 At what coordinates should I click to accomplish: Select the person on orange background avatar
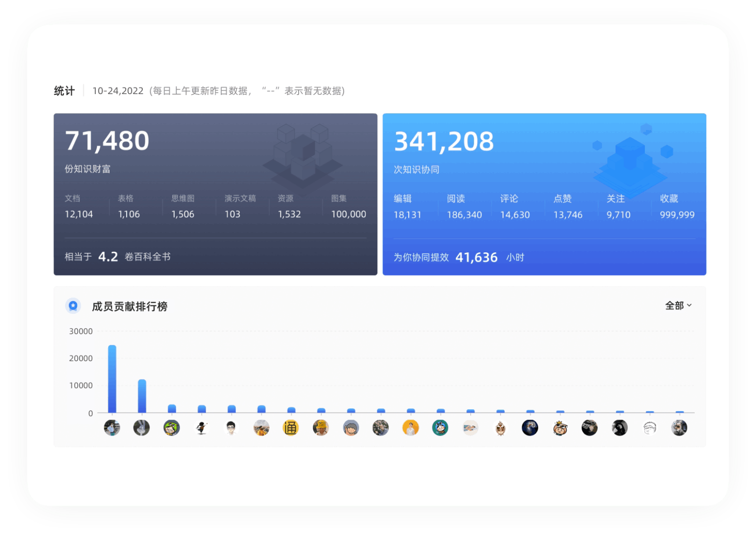pos(411,428)
